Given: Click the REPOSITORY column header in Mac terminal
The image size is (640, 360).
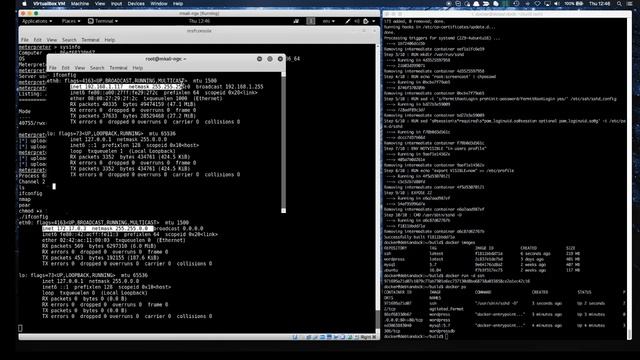Looking at the screenshot, I should [395, 248].
